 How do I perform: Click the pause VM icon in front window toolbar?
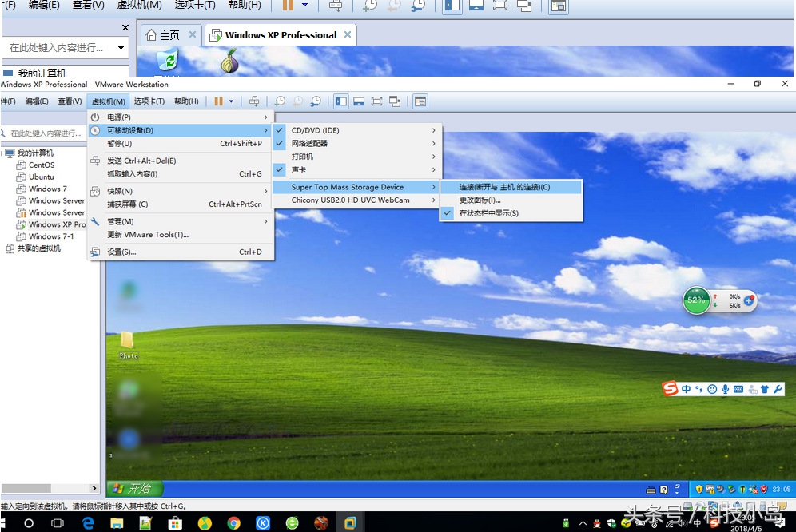point(218,101)
